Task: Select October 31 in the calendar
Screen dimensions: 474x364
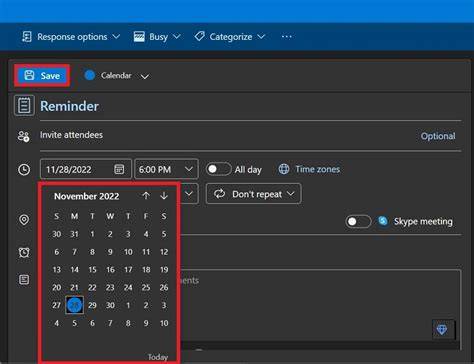Action: coord(74,234)
